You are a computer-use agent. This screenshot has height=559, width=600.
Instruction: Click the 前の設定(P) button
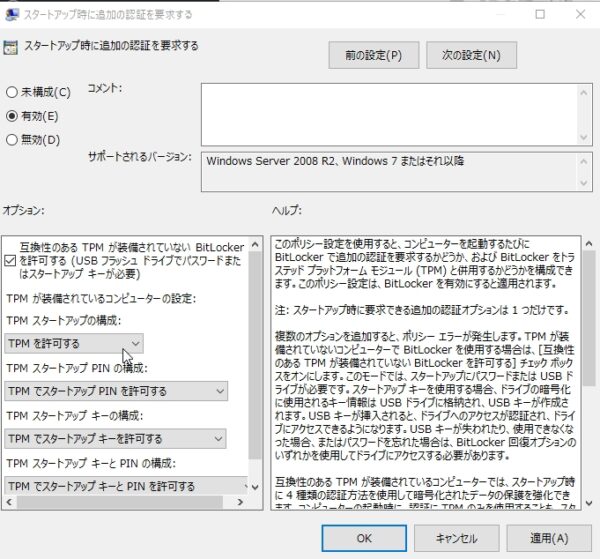[373, 55]
